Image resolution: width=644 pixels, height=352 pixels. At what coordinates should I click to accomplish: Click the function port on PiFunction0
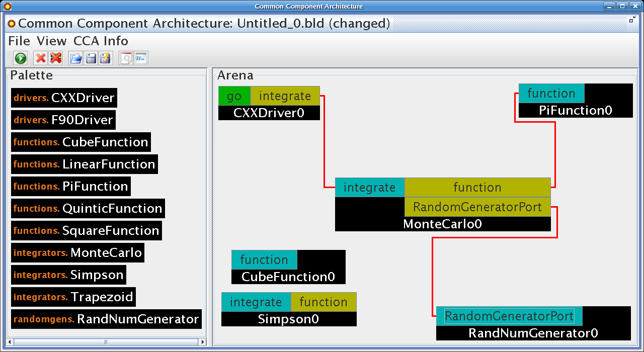click(551, 94)
